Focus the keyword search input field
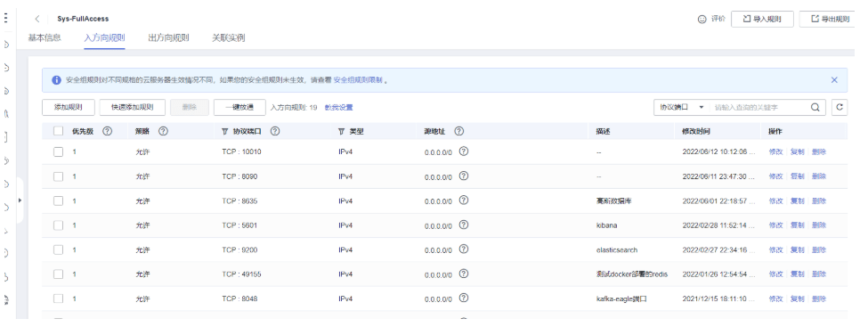Image resolution: width=868 pixels, height=327 pixels. point(759,108)
